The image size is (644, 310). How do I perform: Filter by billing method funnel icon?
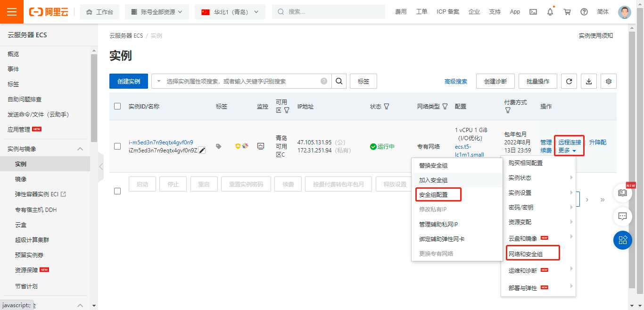click(508, 110)
